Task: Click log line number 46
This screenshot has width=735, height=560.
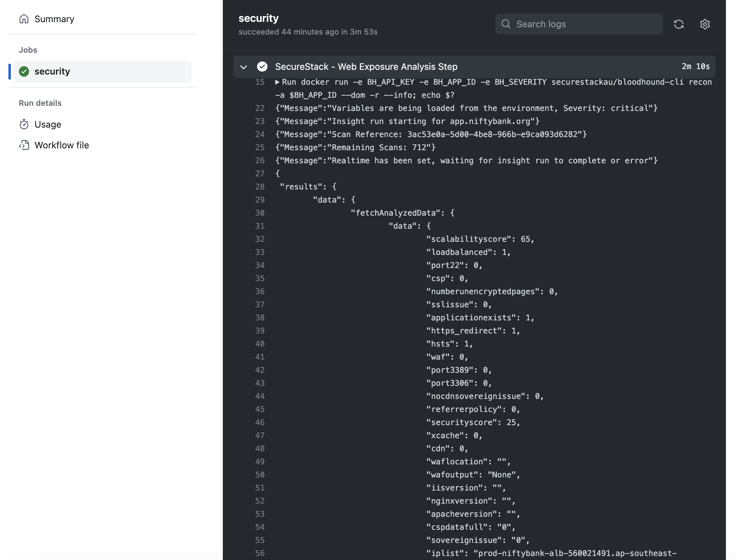Action: [260, 423]
